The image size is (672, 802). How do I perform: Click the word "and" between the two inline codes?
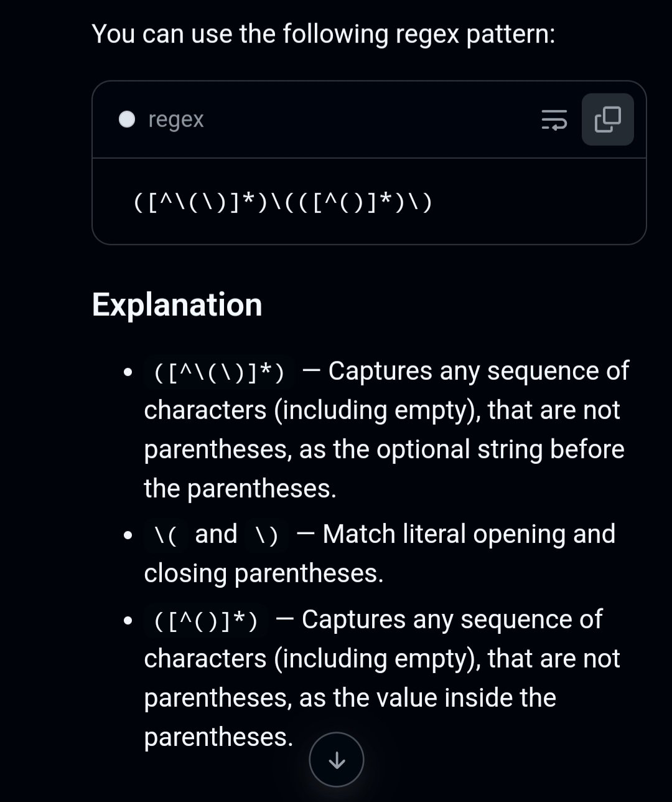(216, 534)
